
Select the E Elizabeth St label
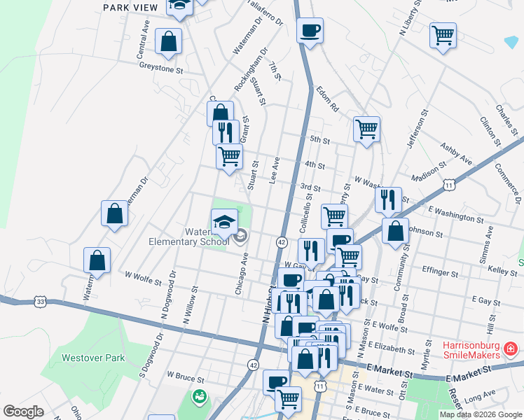point(392,348)
